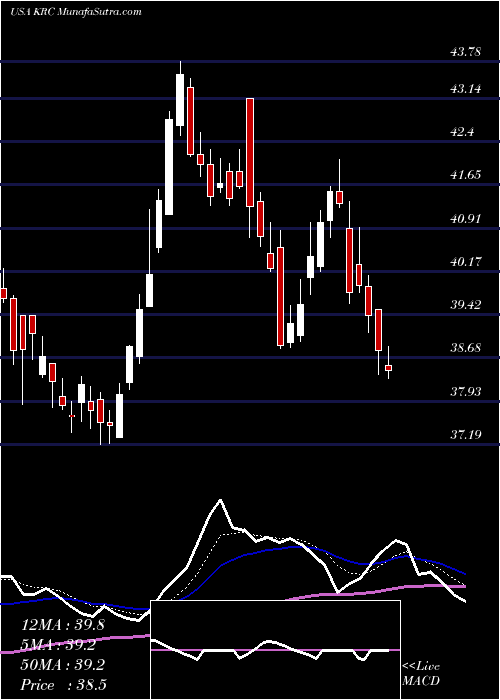Click the tallest red candle starting at 43.14
This screenshot has height=700, width=500.
click(x=250, y=152)
